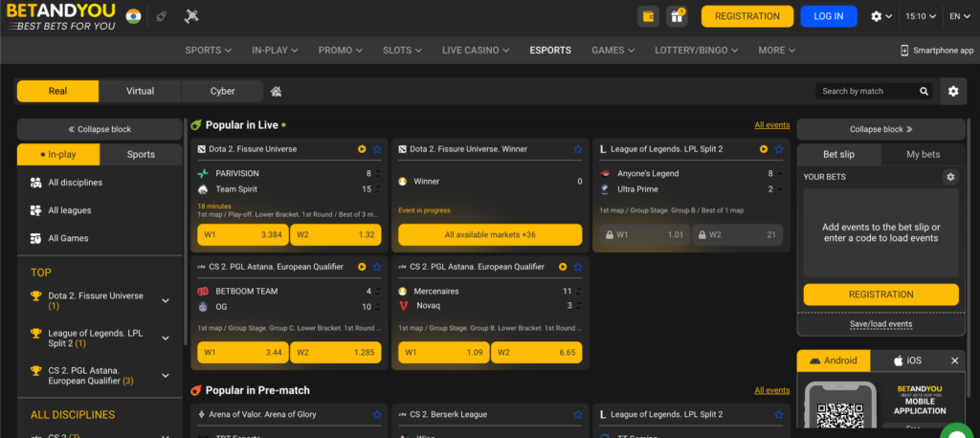
Task: Click the satellite icon in header
Action: (191, 16)
